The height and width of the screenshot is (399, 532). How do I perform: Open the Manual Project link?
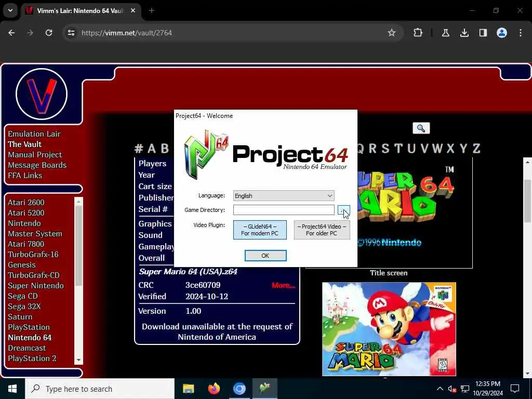[x=35, y=155]
